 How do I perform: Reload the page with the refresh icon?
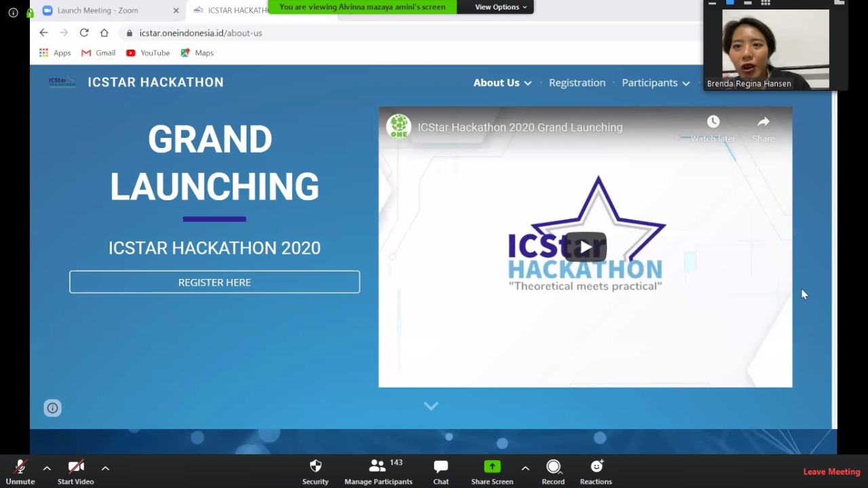click(84, 33)
